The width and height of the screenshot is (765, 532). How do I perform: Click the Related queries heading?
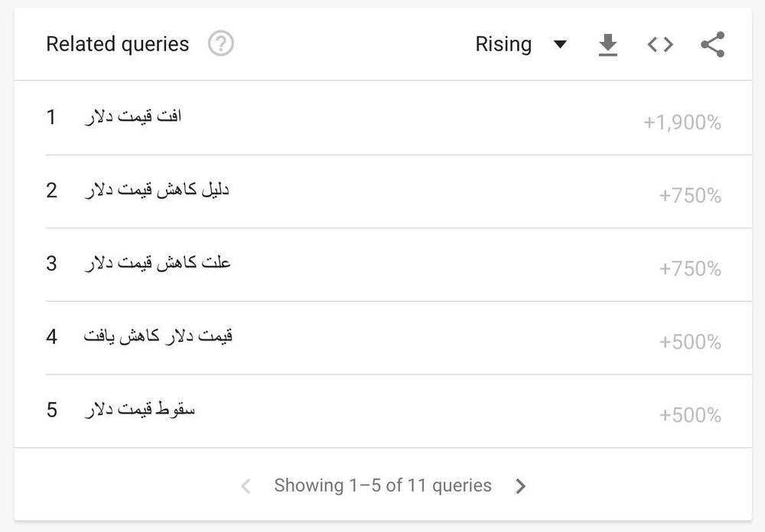coord(117,44)
